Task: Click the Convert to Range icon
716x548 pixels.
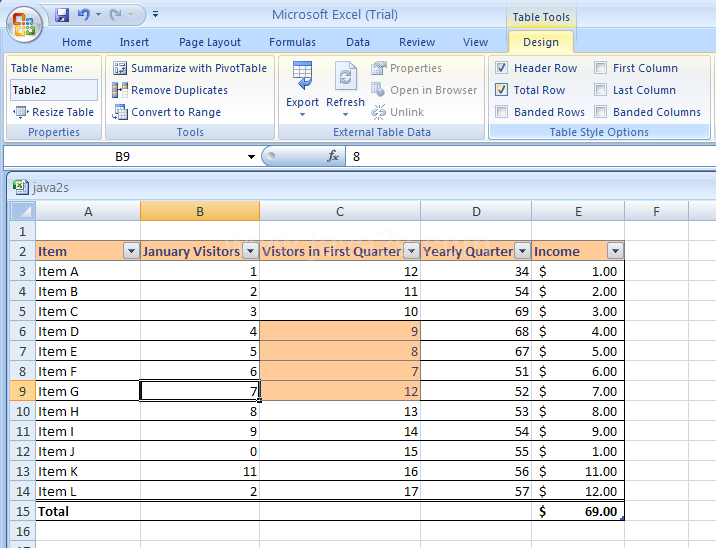Action: (120, 112)
